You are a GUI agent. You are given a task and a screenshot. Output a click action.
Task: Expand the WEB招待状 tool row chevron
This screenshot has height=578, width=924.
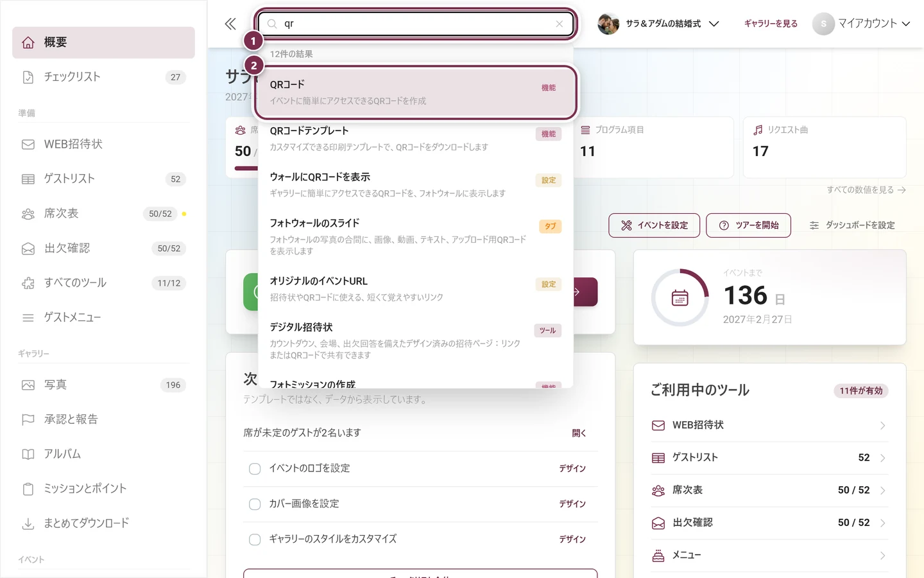[883, 426]
